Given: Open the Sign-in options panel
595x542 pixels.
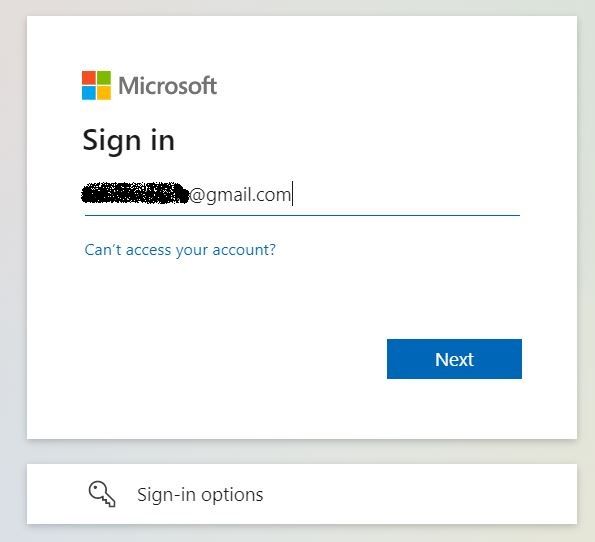Looking at the screenshot, I should click(x=302, y=494).
